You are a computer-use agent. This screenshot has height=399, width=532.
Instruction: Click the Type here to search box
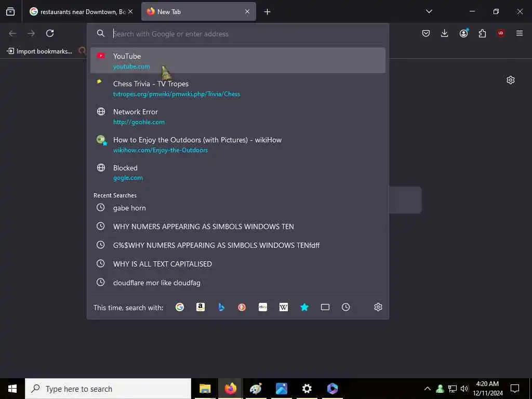[108, 389]
